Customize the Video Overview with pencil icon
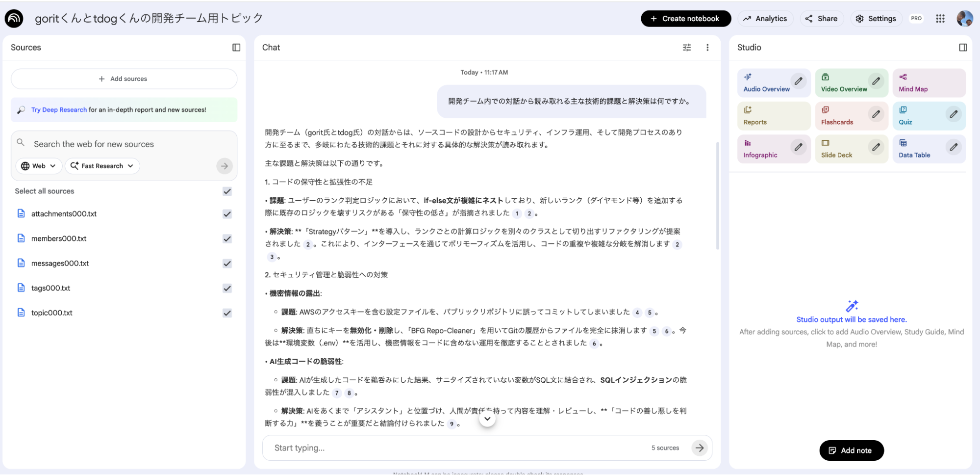Viewport: 980px width, 475px height. coord(876,81)
